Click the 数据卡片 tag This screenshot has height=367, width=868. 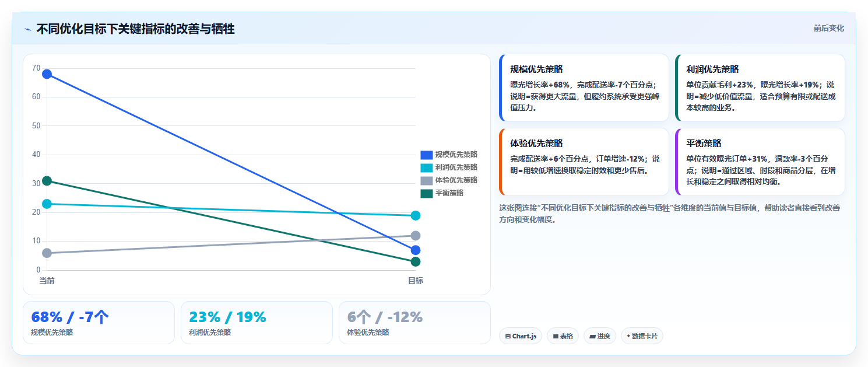click(x=642, y=336)
